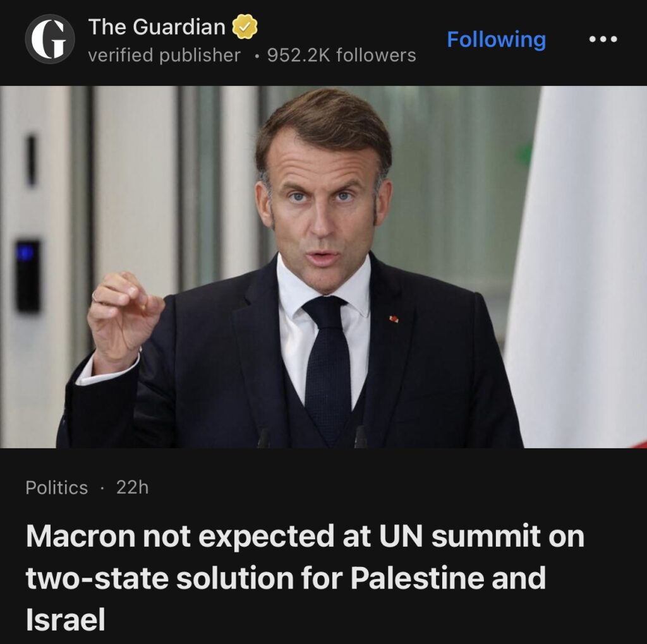Select the Politics category tag
Image resolution: width=647 pixels, height=644 pixels.
[57, 487]
